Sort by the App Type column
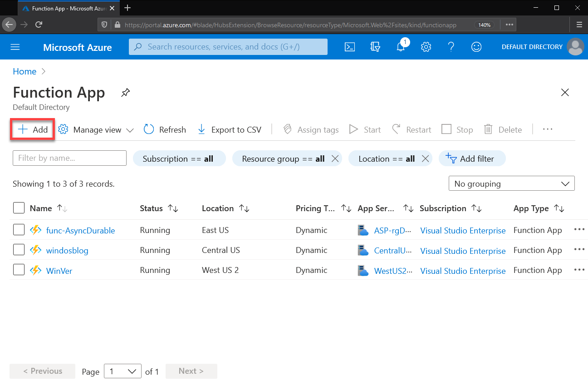Screen dimensions: 588x391 tap(539, 208)
